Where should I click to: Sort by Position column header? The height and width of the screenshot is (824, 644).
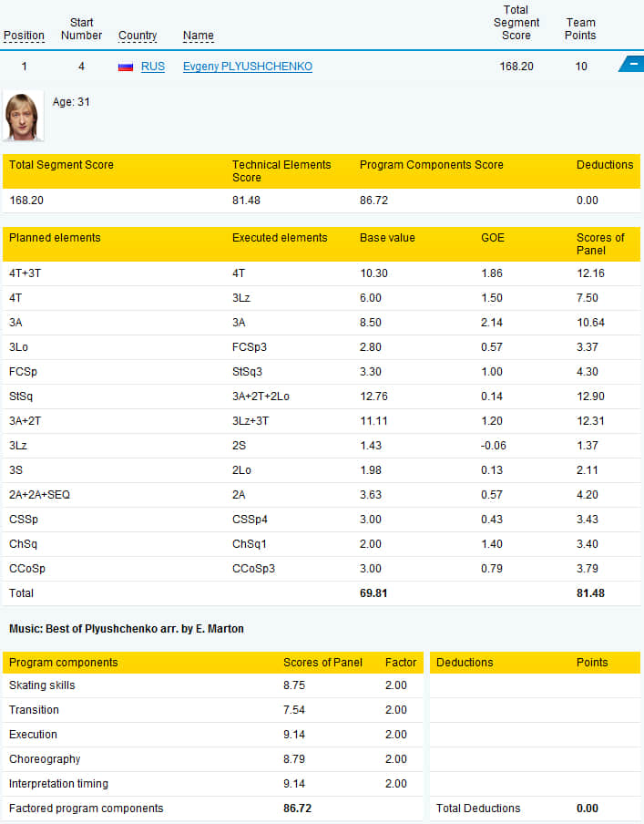click(25, 36)
